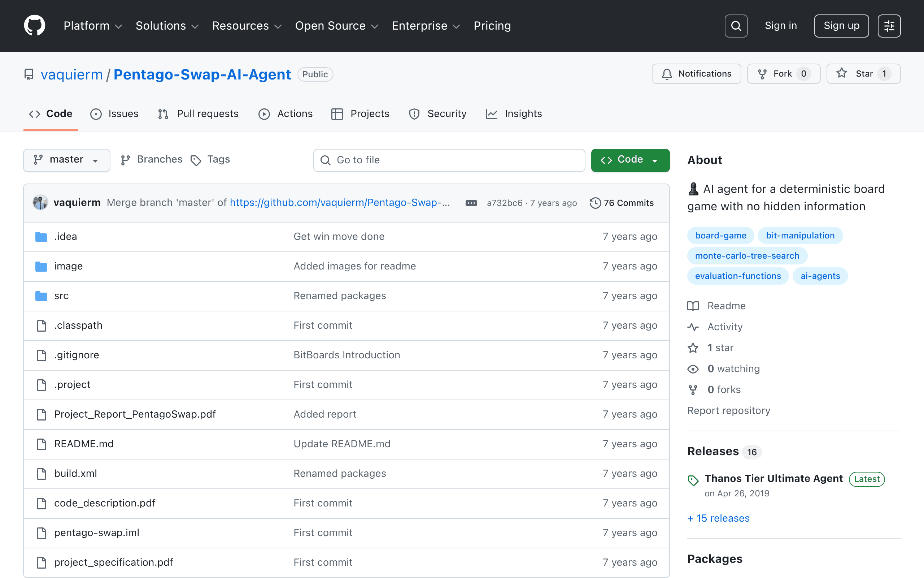Click the src folder icon
Viewport: 924px width, 578px height.
tap(41, 296)
